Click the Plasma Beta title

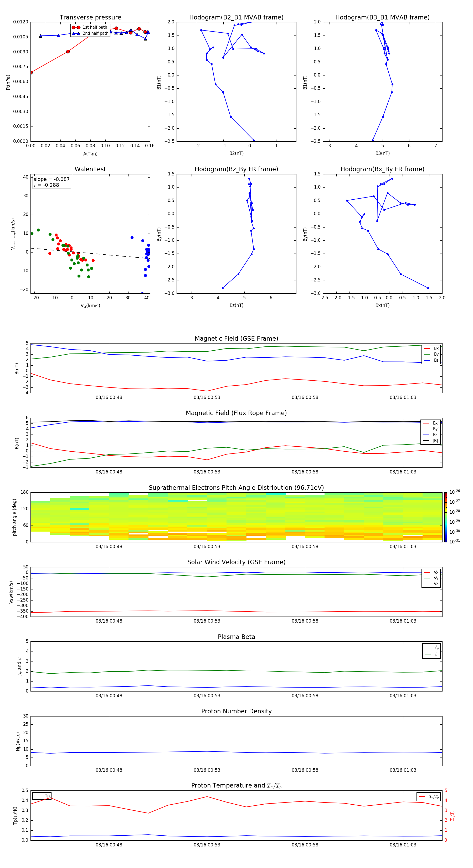point(236,637)
